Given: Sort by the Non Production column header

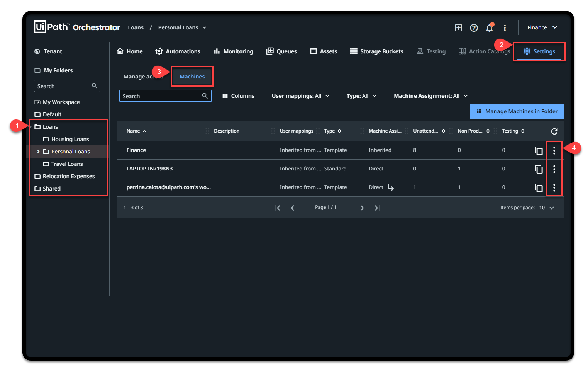Looking at the screenshot, I should pyautogui.click(x=473, y=131).
